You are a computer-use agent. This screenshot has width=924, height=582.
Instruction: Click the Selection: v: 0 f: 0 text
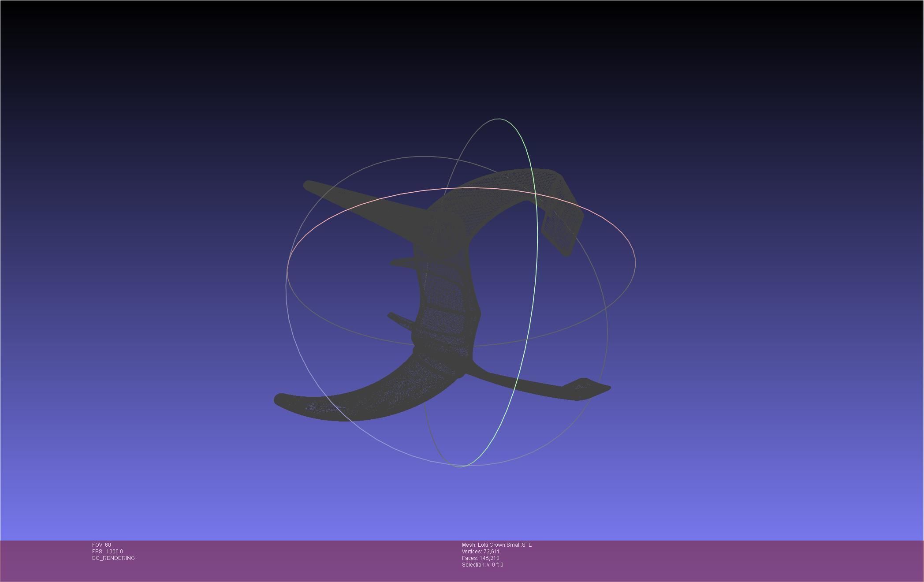pos(482,565)
